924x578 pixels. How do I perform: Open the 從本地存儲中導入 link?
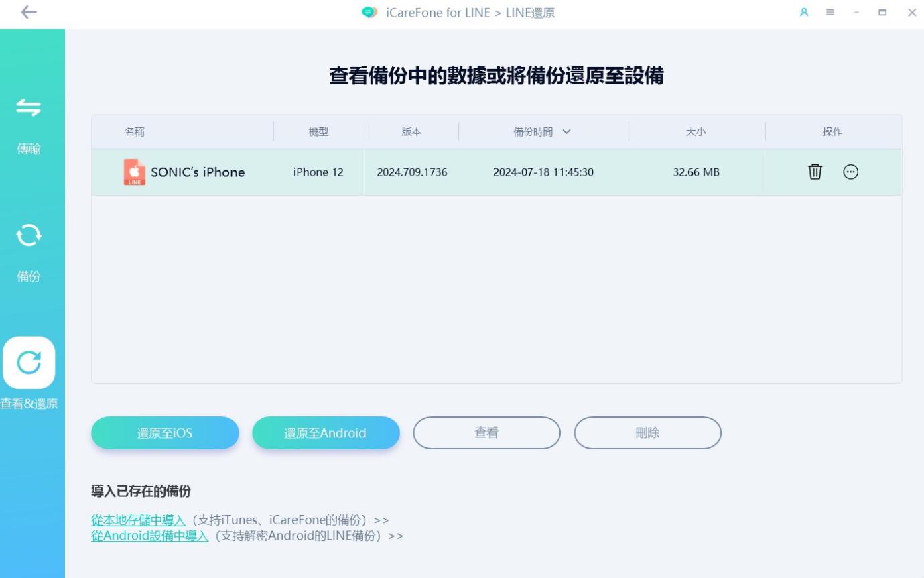138,520
